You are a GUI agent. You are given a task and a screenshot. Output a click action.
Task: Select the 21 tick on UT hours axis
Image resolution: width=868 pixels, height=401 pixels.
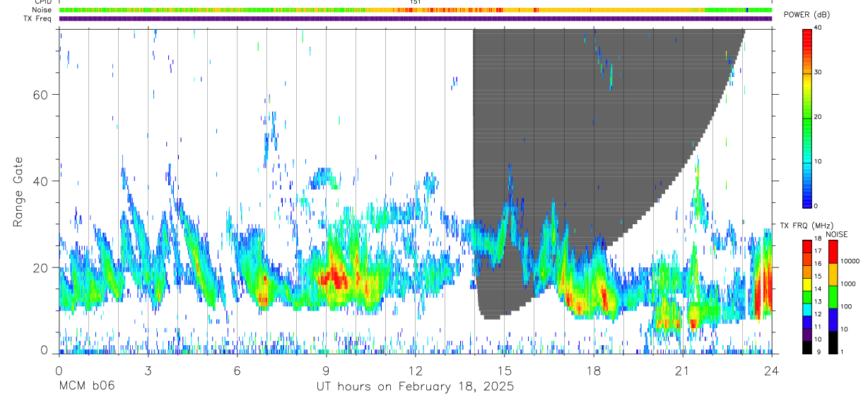click(x=682, y=370)
